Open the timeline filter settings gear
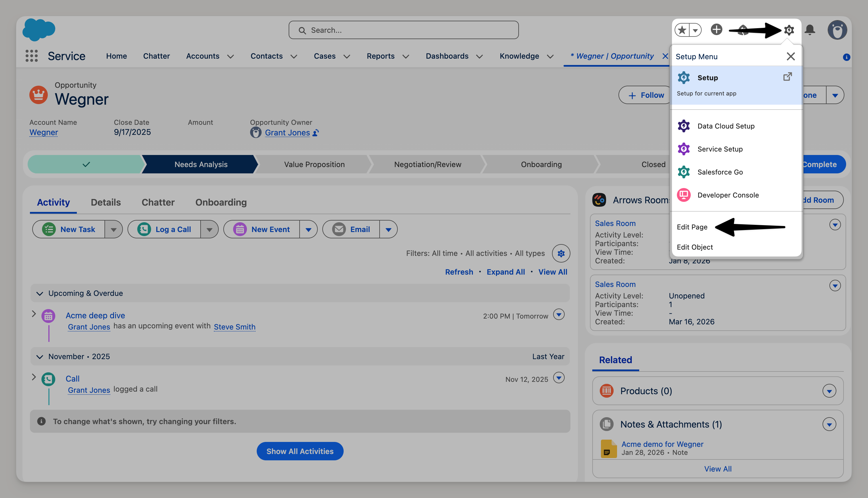This screenshot has height=498, width=868. pos(561,253)
